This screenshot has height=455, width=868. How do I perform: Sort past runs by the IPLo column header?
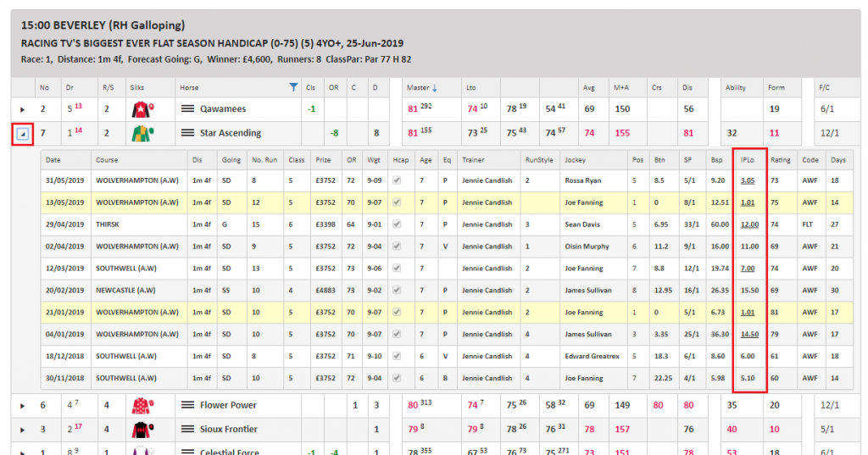point(748,159)
